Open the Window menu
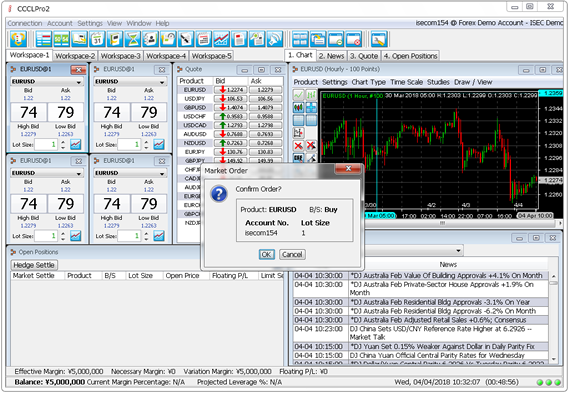The width and height of the screenshot is (570, 393). [x=139, y=23]
